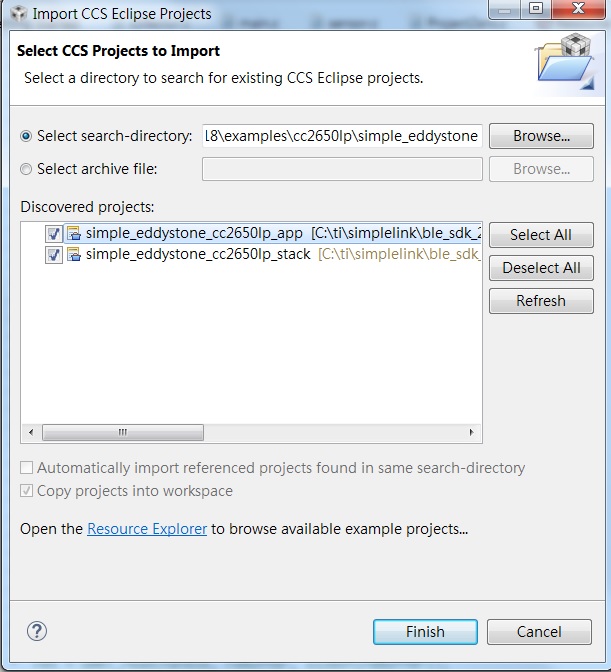Click the CCS cube icon in title bar

point(17,14)
